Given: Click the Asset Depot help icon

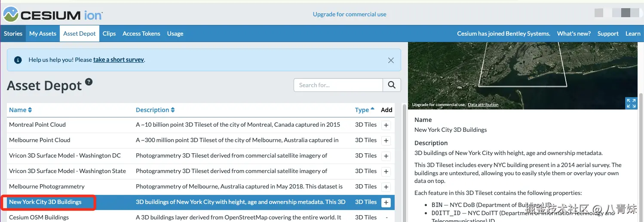Looking at the screenshot, I should [89, 82].
